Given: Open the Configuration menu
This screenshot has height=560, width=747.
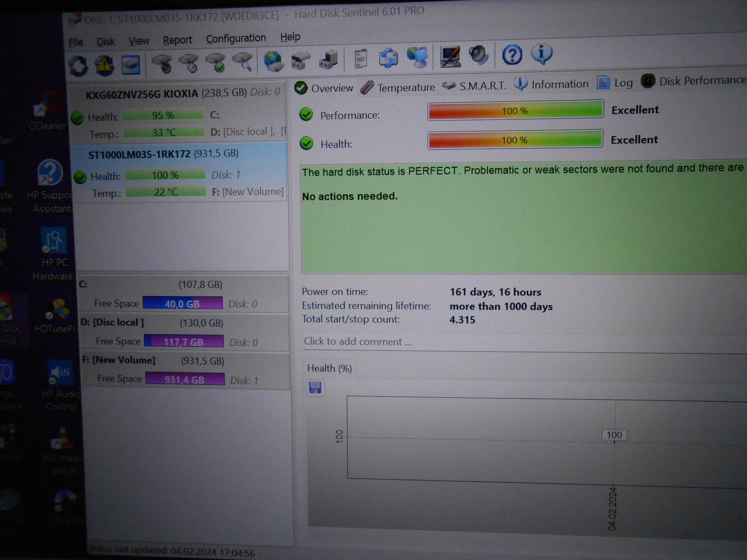Looking at the screenshot, I should [236, 38].
